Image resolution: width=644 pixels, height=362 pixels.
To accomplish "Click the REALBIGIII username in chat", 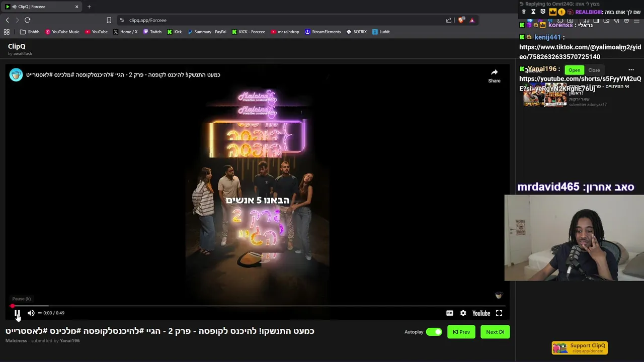I will click(589, 12).
